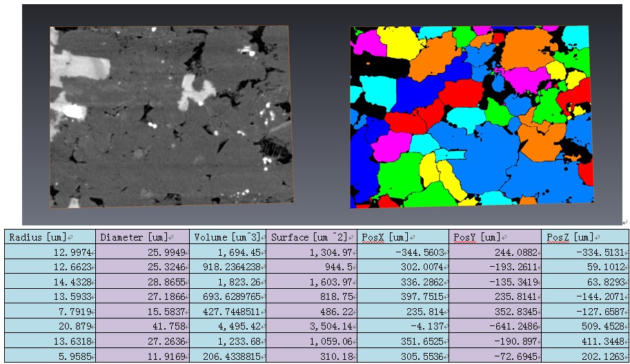This screenshot has width=630, height=364.
Task: Select the PosY [um] column header
Action: pos(495,237)
